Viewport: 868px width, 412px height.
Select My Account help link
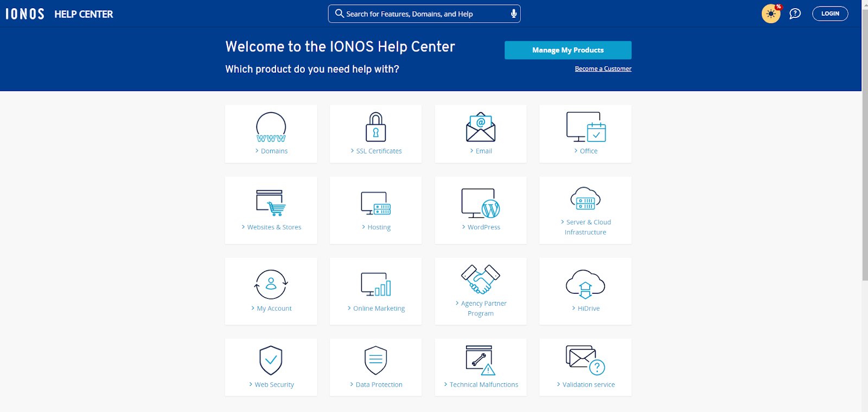point(271,308)
